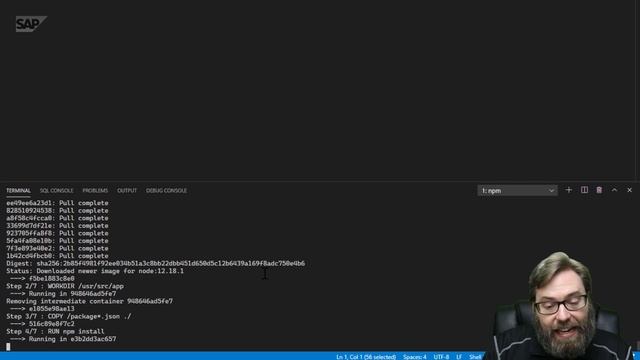
Task: Split the terminal with split icon
Action: pyautogui.click(x=584, y=190)
